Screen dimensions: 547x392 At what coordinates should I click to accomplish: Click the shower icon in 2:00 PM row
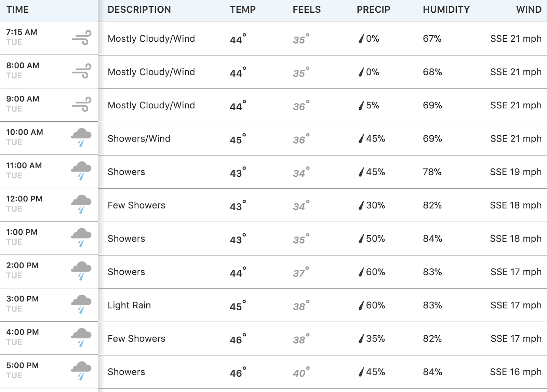pyautogui.click(x=81, y=271)
